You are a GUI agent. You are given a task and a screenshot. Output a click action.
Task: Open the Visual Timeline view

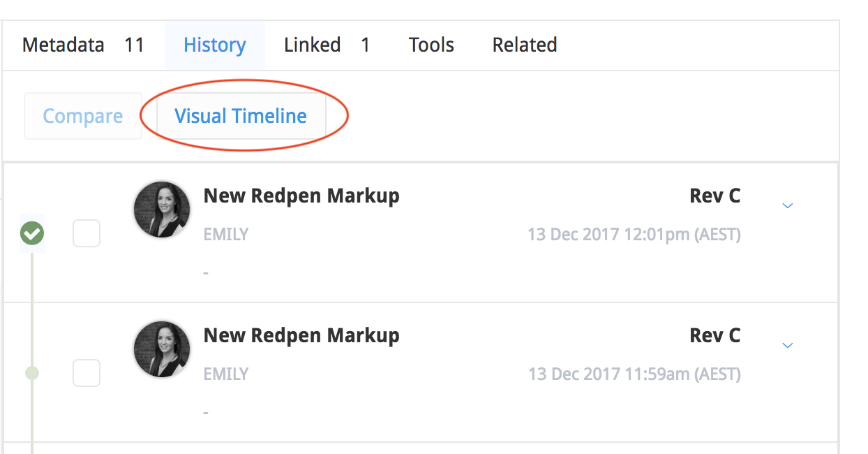(241, 116)
